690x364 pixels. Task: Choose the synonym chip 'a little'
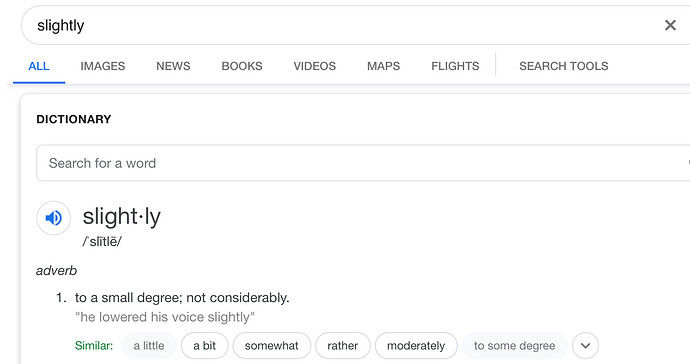coord(149,346)
